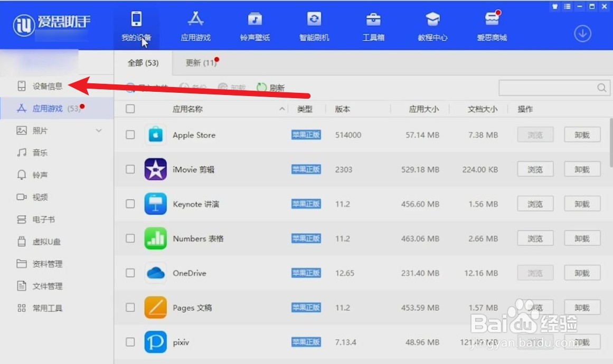Check the OneDrive row checkbox
Image resolution: width=613 pixels, height=364 pixels.
click(x=130, y=273)
